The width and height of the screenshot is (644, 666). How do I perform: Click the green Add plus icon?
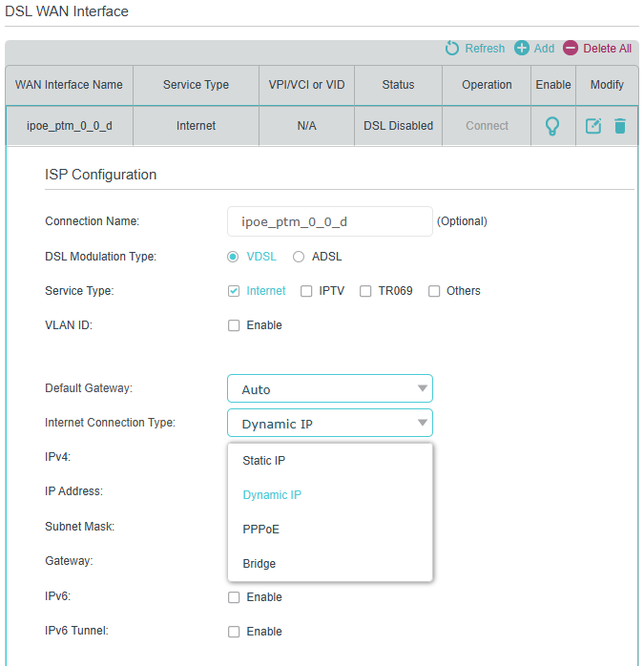point(521,48)
